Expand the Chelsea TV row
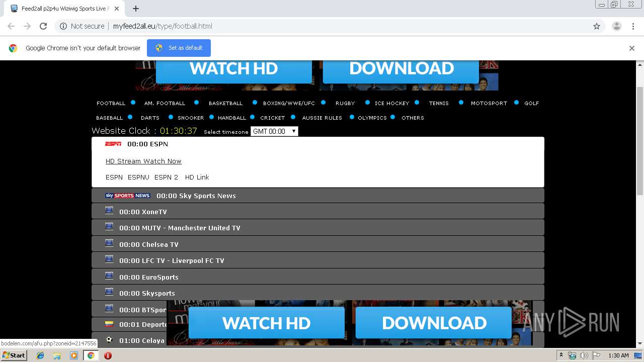This screenshot has width=644, height=362. click(x=318, y=244)
